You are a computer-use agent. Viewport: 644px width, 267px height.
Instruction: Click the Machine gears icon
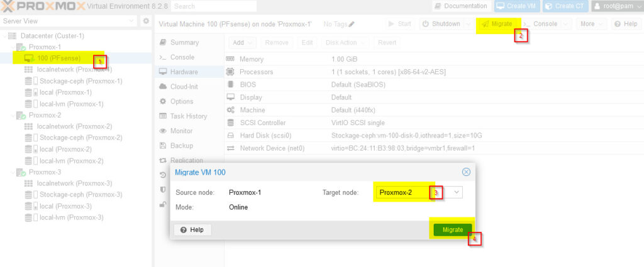click(230, 110)
